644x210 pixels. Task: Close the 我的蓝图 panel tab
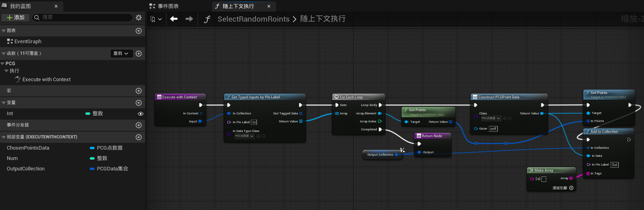56,6
